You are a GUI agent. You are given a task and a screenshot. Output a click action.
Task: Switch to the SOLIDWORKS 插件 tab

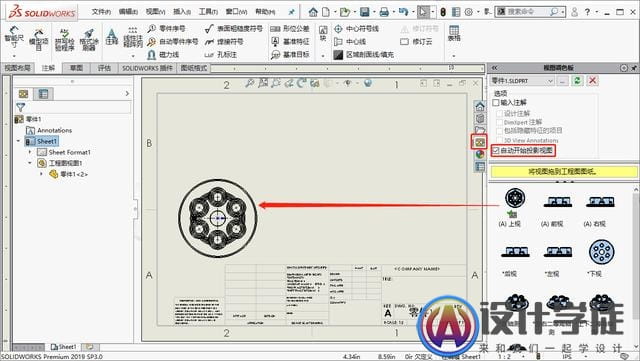pos(147,68)
